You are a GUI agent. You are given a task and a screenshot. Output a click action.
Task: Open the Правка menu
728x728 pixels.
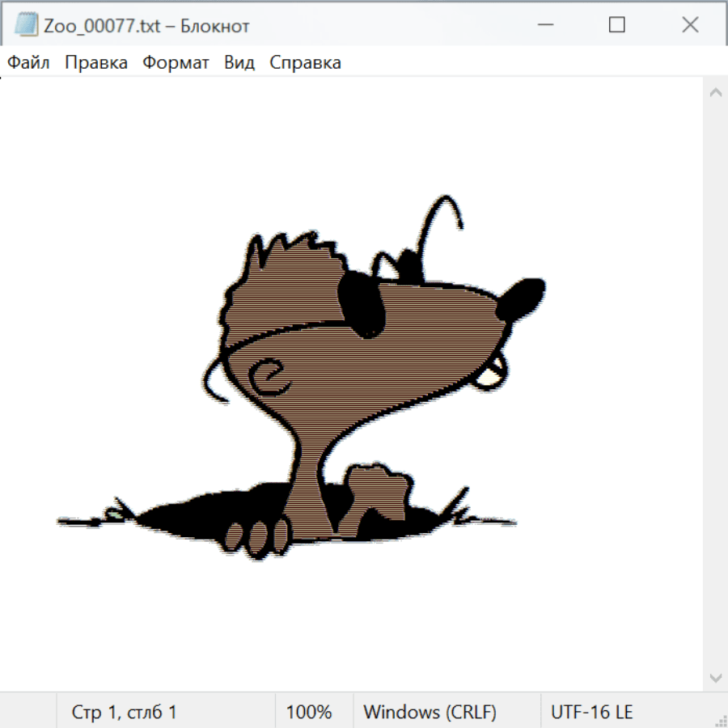tap(96, 63)
